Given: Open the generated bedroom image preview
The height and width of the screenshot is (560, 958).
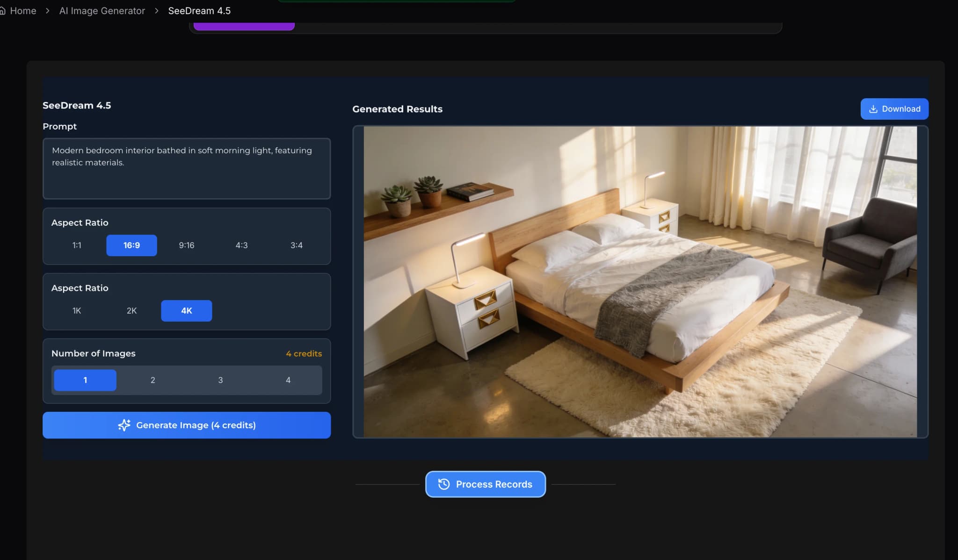Looking at the screenshot, I should point(640,281).
